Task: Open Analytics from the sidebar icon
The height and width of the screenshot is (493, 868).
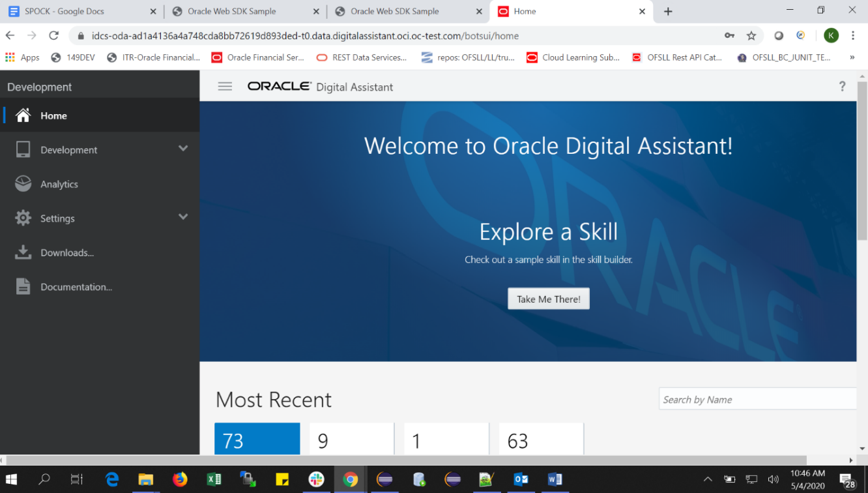Action: pyautogui.click(x=23, y=184)
